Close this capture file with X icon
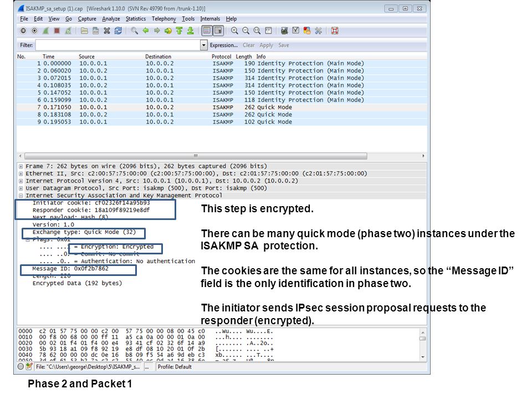 pos(107,31)
